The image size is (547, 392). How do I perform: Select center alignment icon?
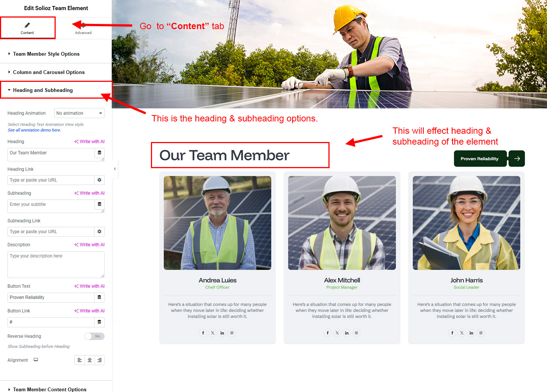click(90, 360)
